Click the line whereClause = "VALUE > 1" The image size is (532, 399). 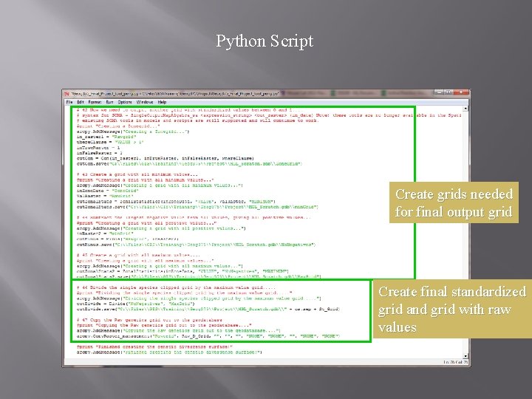tap(110, 142)
